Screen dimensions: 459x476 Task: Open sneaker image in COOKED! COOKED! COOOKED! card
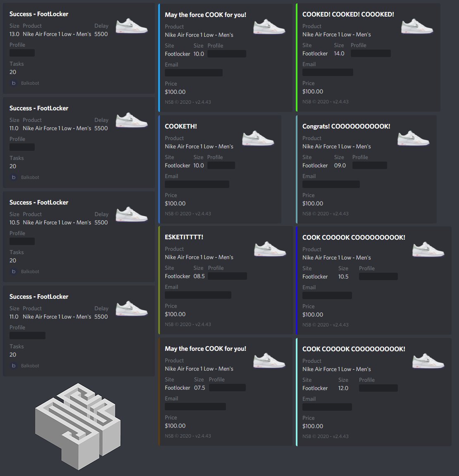pyautogui.click(x=417, y=26)
